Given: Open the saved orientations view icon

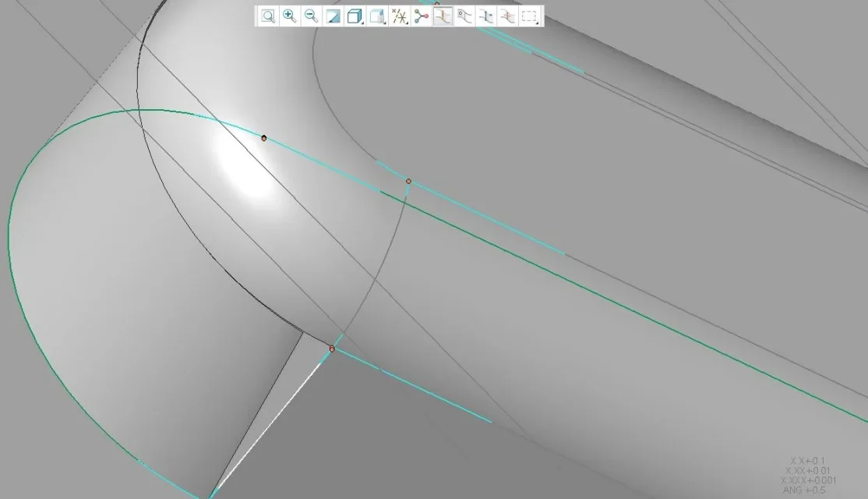Looking at the screenshot, I should pos(377,16).
